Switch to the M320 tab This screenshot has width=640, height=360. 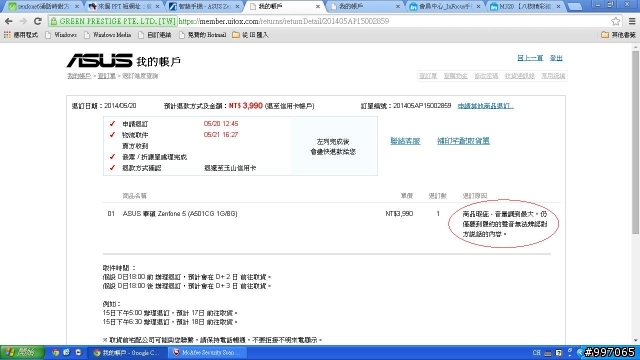526,7
